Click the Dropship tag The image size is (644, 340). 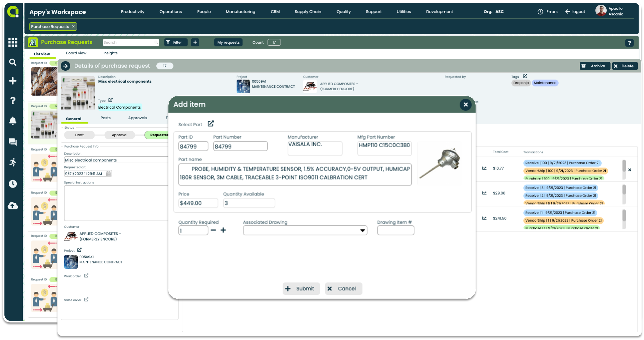click(x=521, y=83)
